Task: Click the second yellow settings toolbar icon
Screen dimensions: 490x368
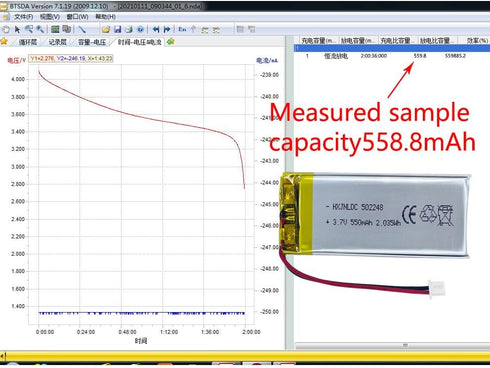Action: pos(216,30)
